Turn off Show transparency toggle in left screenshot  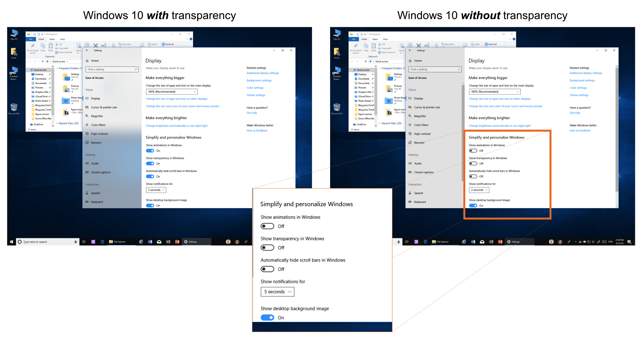coord(150,164)
